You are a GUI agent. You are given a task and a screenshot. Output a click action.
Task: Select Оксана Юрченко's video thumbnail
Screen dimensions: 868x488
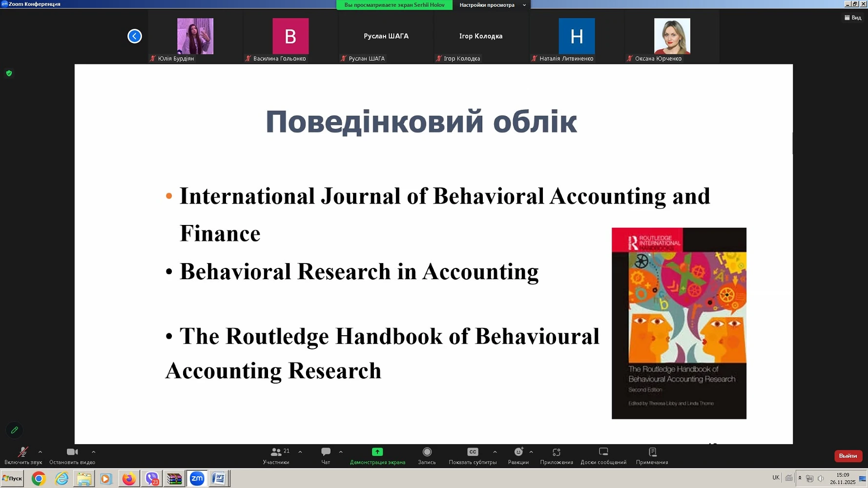click(x=672, y=37)
